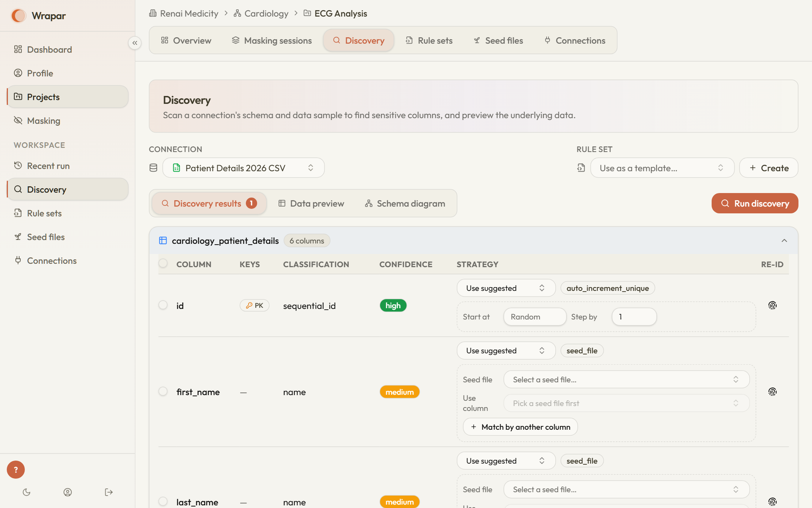
Task: Click the Create rule set button
Action: tap(769, 168)
